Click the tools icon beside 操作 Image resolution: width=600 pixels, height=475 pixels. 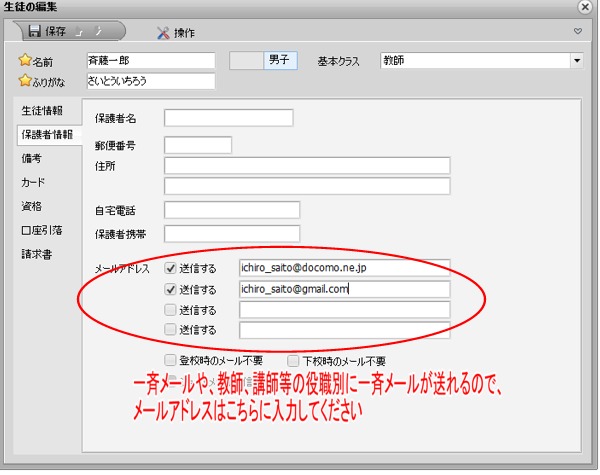[x=163, y=33]
